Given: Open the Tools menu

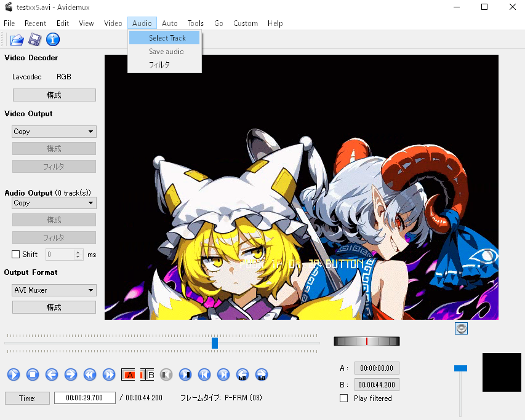Looking at the screenshot, I should tap(196, 23).
